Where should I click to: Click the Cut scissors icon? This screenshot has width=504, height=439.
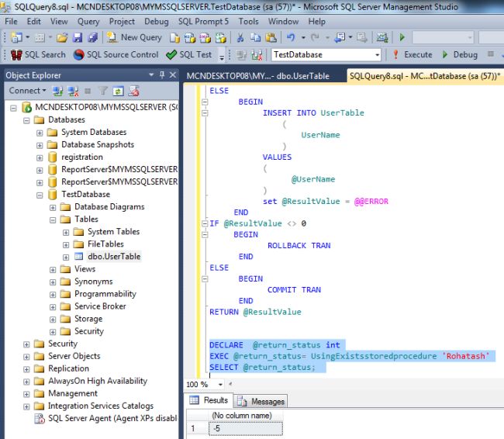point(241,37)
